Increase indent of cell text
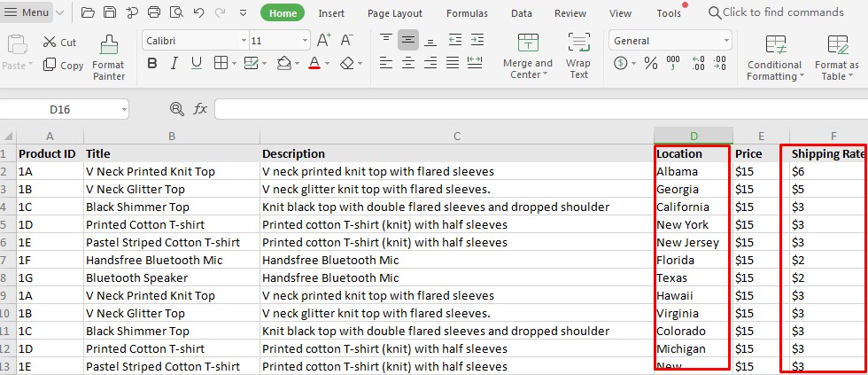 coord(477,40)
